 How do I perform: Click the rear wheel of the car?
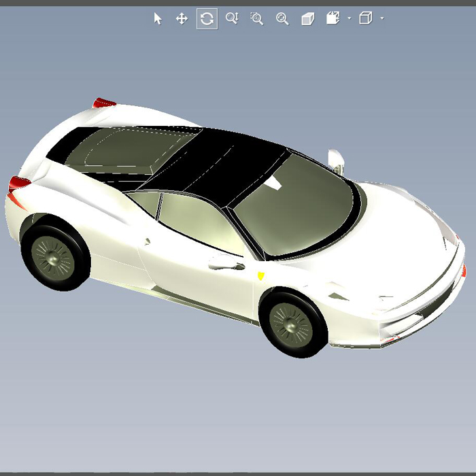point(55,253)
